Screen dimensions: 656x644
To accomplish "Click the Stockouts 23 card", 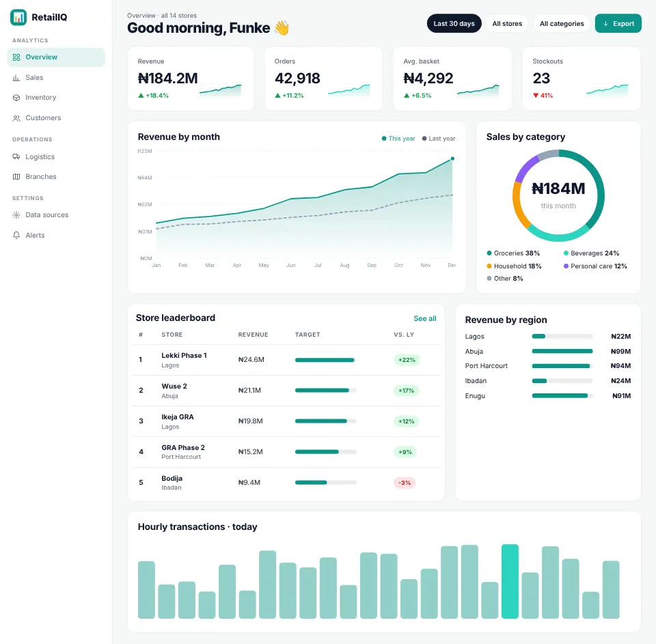I will 582,79.
